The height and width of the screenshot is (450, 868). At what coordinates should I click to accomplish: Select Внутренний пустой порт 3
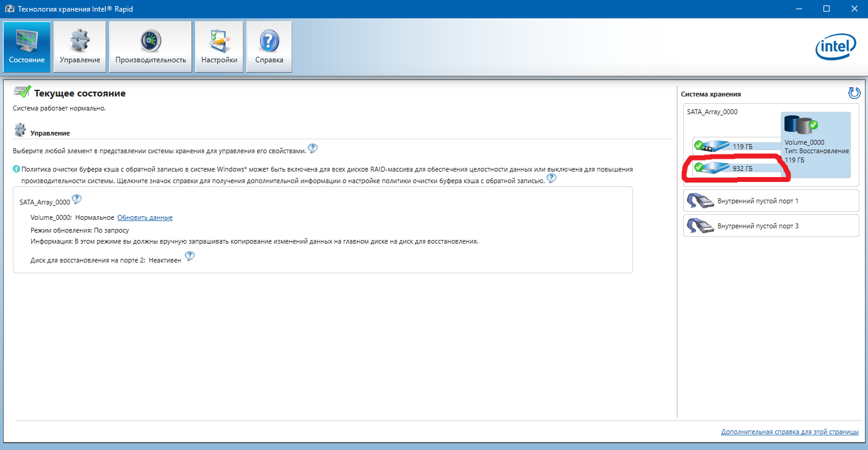tap(771, 226)
